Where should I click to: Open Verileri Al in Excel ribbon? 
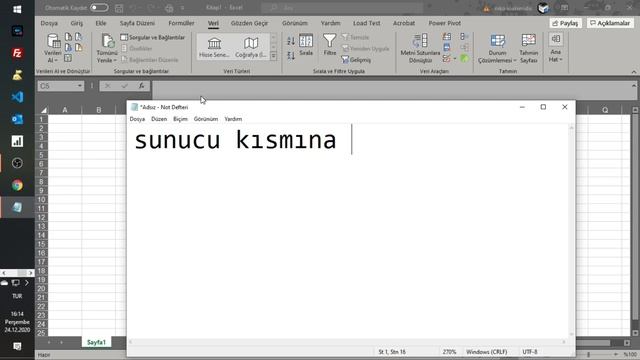(x=53, y=48)
